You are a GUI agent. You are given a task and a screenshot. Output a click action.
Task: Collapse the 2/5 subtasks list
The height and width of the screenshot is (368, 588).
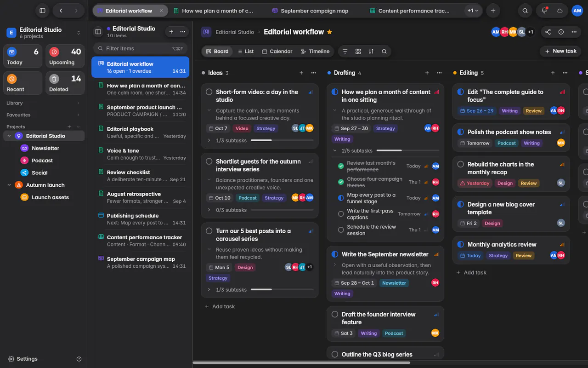(335, 150)
